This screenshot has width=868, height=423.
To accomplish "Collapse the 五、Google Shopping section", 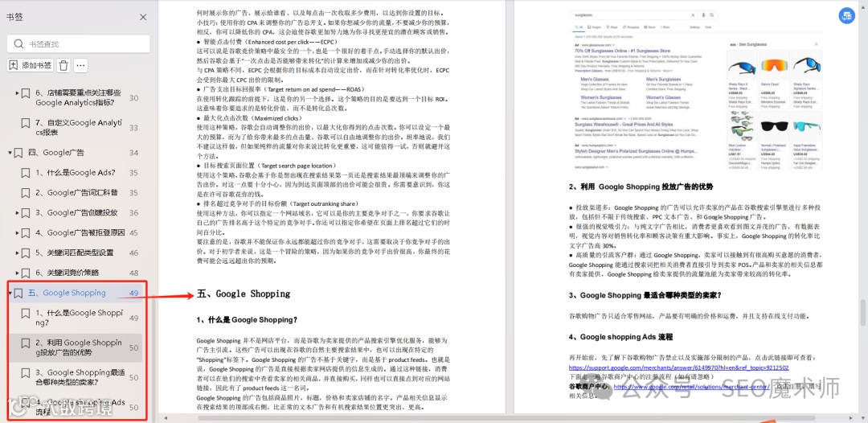I will coord(10,293).
